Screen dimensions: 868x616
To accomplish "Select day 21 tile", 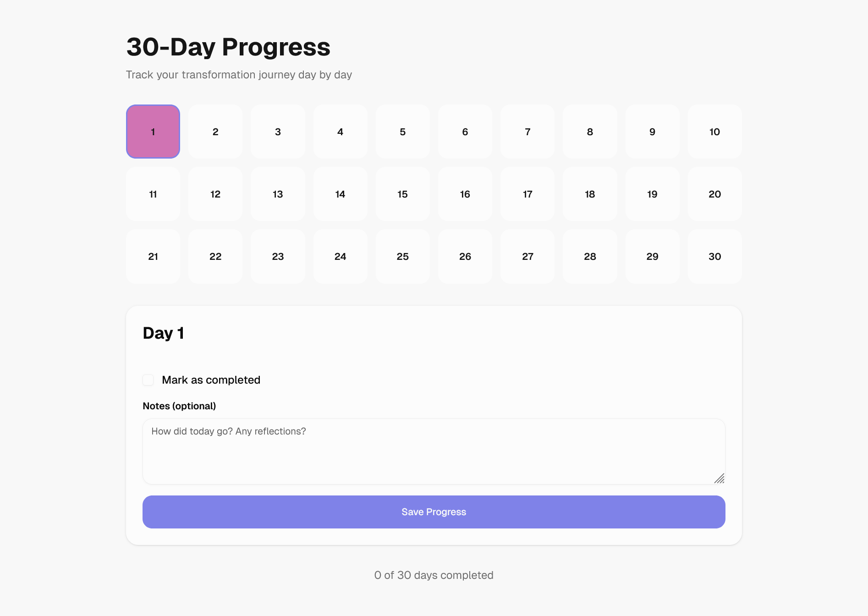I will [x=153, y=256].
